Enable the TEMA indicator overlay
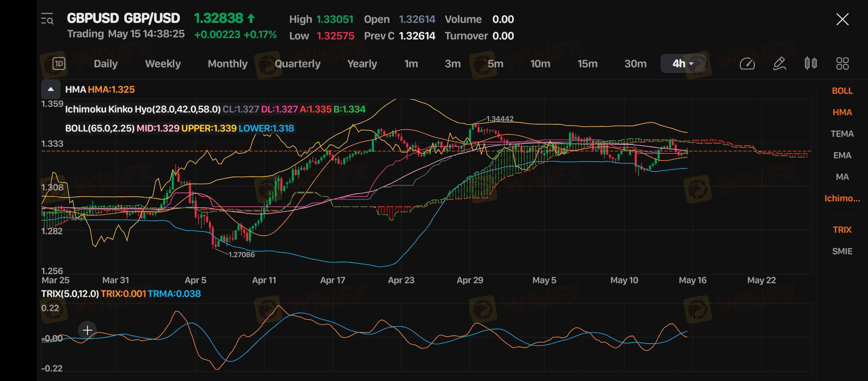This screenshot has width=868, height=381. click(842, 134)
